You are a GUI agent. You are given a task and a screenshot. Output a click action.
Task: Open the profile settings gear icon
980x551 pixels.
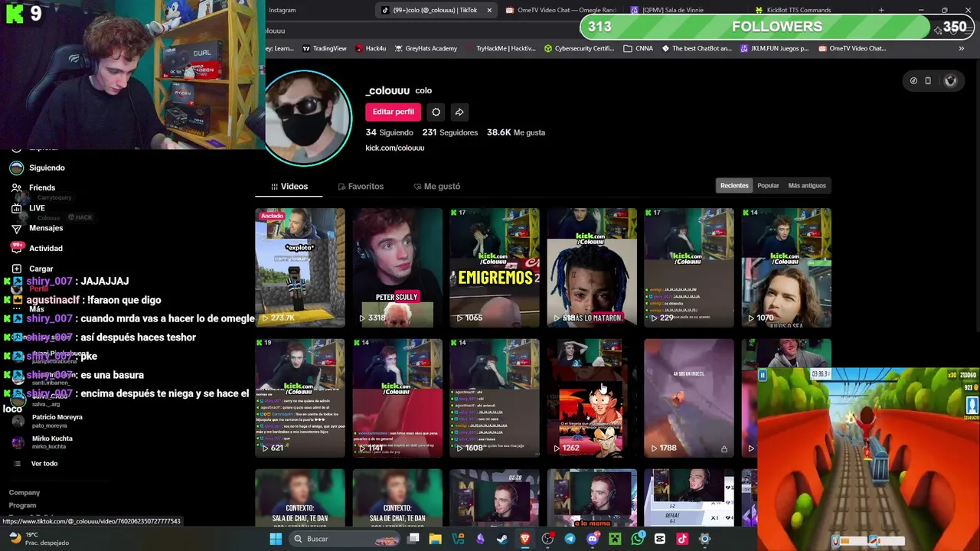click(436, 112)
